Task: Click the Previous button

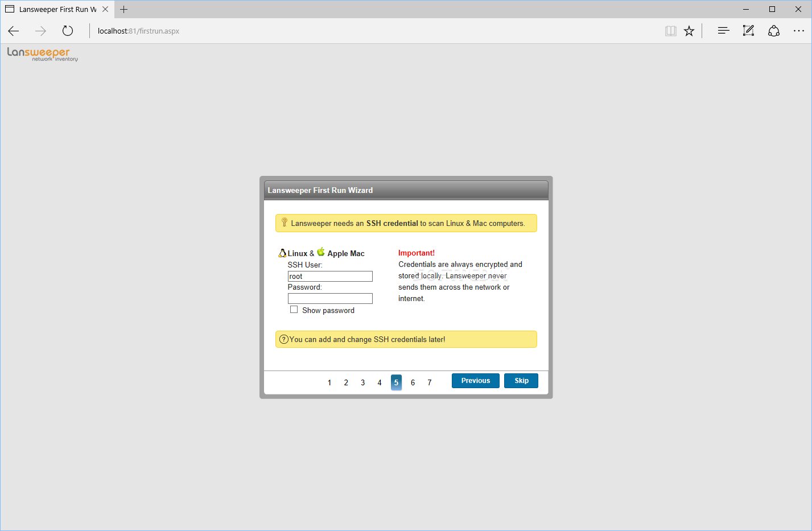Action: (476, 381)
